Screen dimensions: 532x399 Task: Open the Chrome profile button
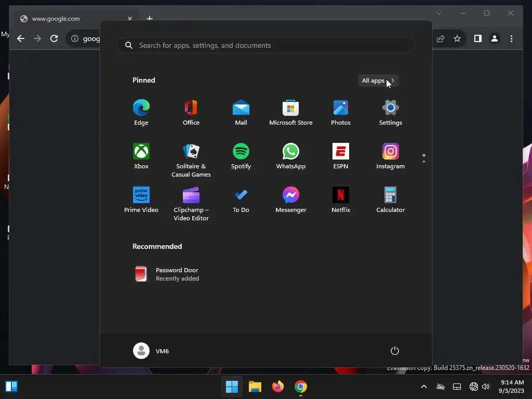[x=495, y=38]
